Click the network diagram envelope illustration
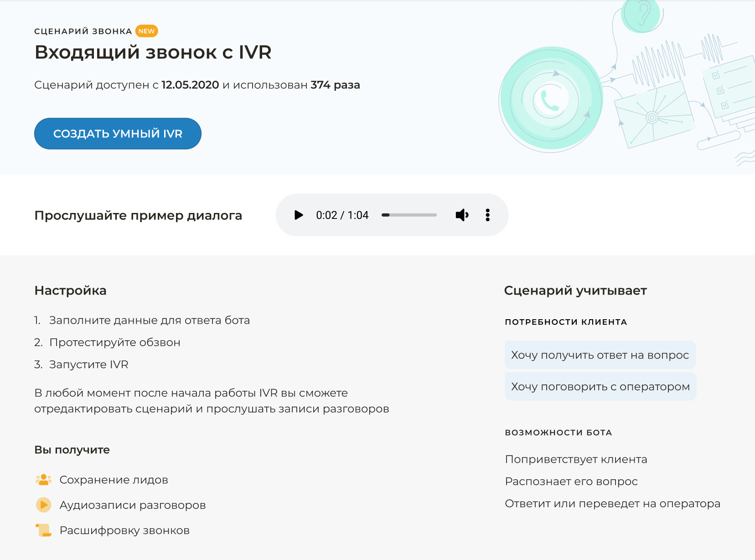755x560 pixels. 653,116
